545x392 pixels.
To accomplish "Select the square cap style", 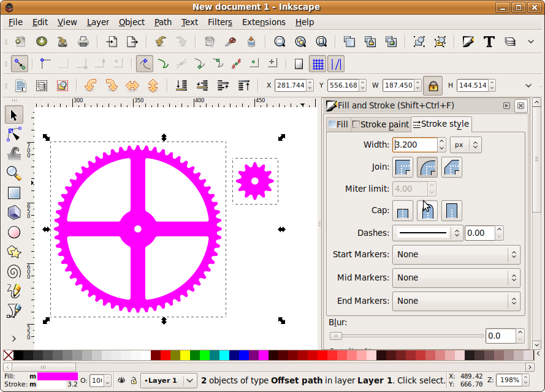I will coord(451,211).
